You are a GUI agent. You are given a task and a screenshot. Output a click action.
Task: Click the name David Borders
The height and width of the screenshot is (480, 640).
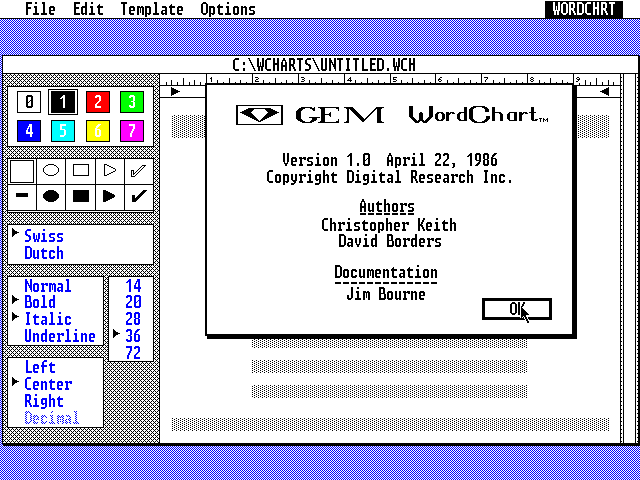click(x=390, y=241)
